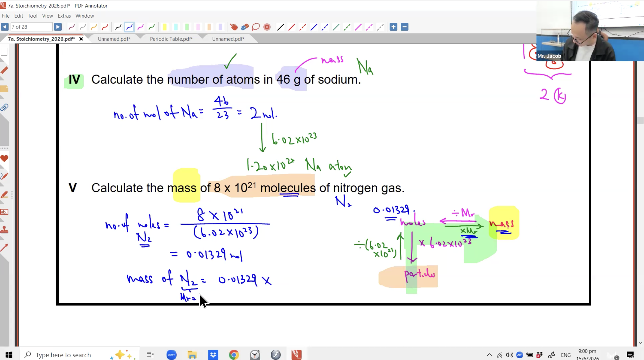Select the sidebar arrow tool
The image size is (644, 360).
(4, 248)
